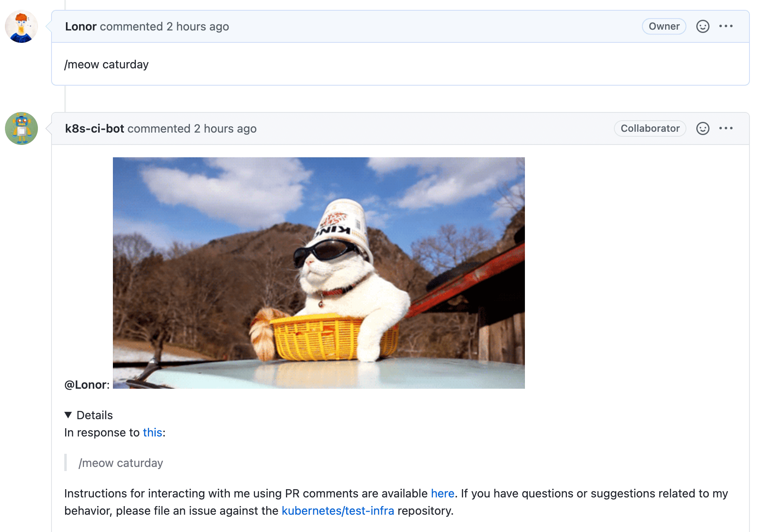Click Lonor's profile avatar
Screen dimensions: 768x532
21,26
